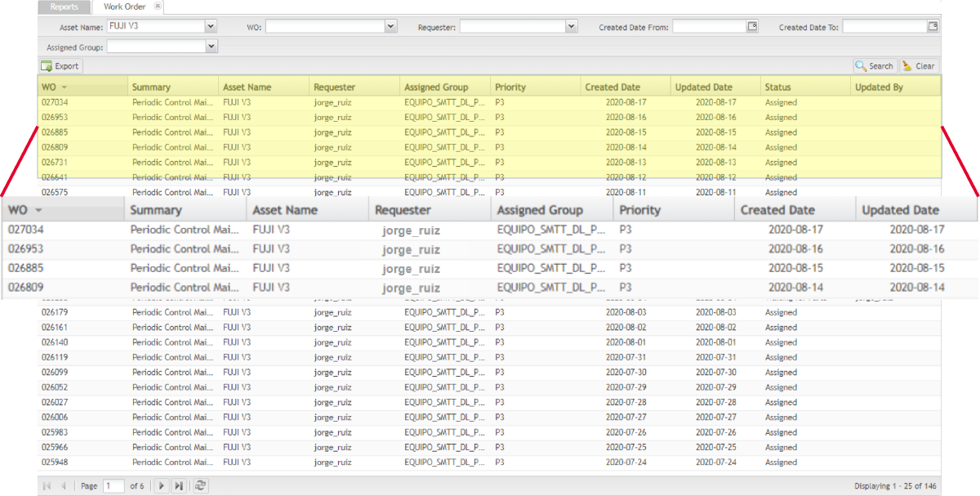Click Asset Name FUJI V3 in row 025966
Image resolution: width=980 pixels, height=496 pixels.
(237, 447)
